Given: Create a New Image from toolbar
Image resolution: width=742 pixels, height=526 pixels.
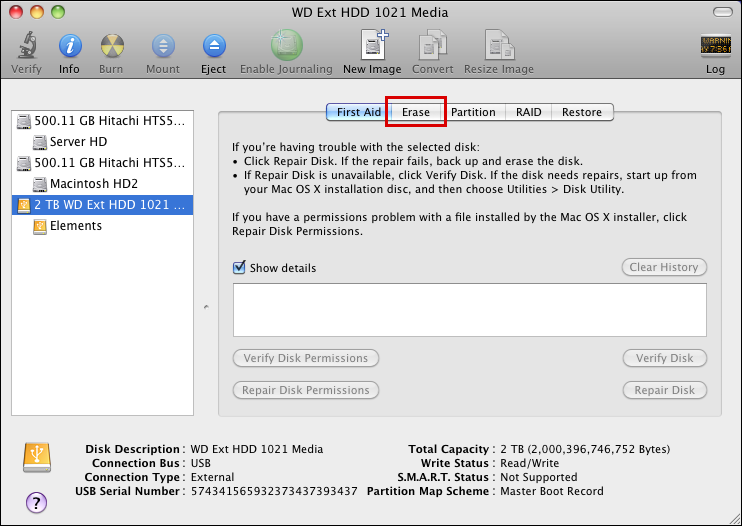Looking at the screenshot, I should click(x=374, y=44).
